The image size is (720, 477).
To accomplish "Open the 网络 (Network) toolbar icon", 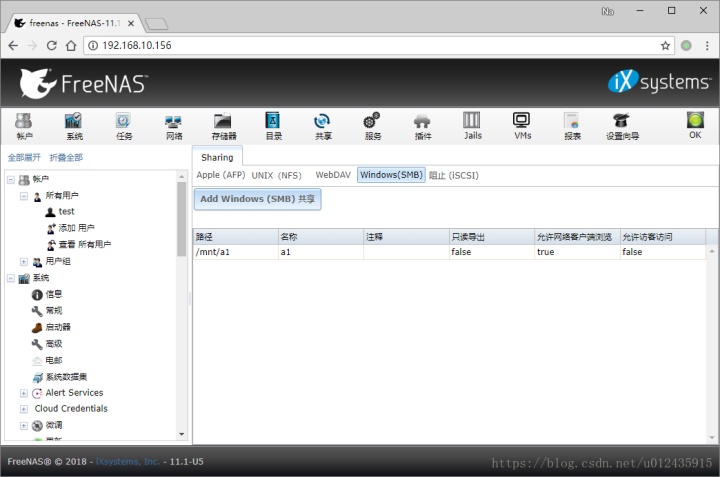I will click(x=174, y=126).
